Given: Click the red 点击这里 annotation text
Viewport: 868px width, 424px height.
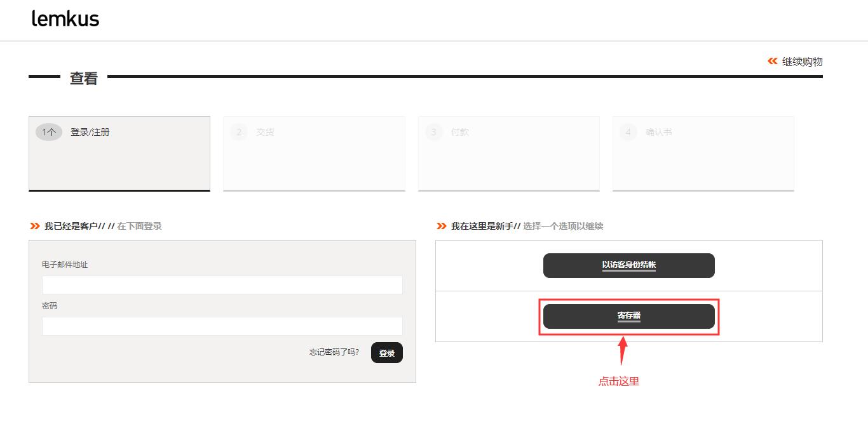Looking at the screenshot, I should [x=618, y=381].
